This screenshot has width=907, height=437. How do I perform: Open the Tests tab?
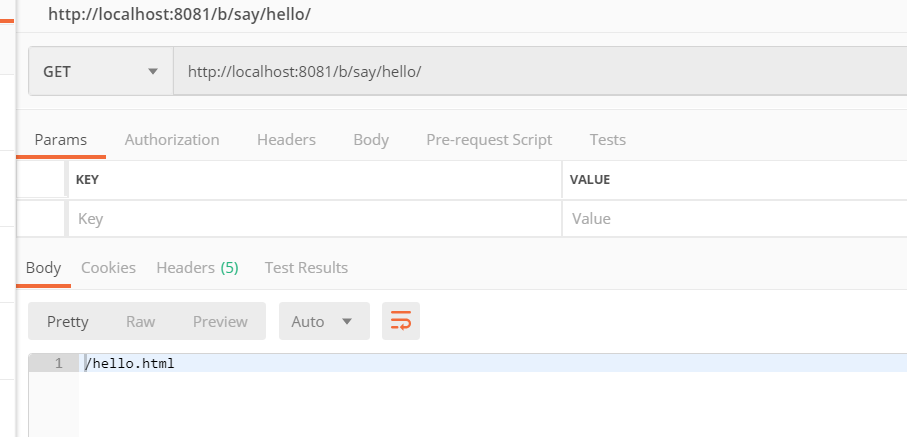click(608, 140)
